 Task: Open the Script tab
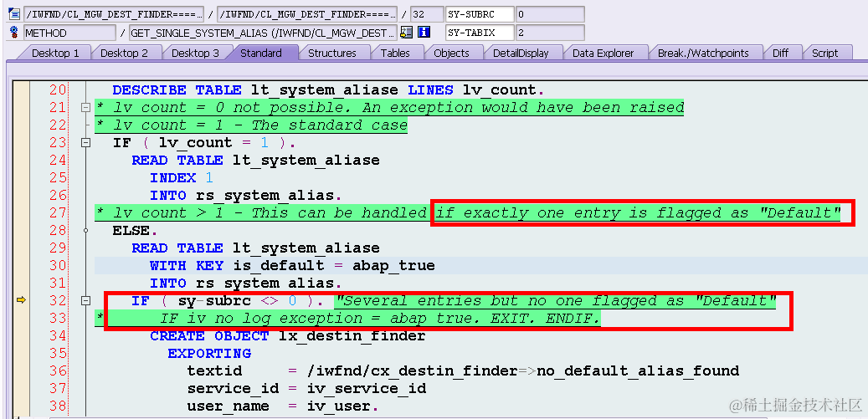[x=824, y=53]
